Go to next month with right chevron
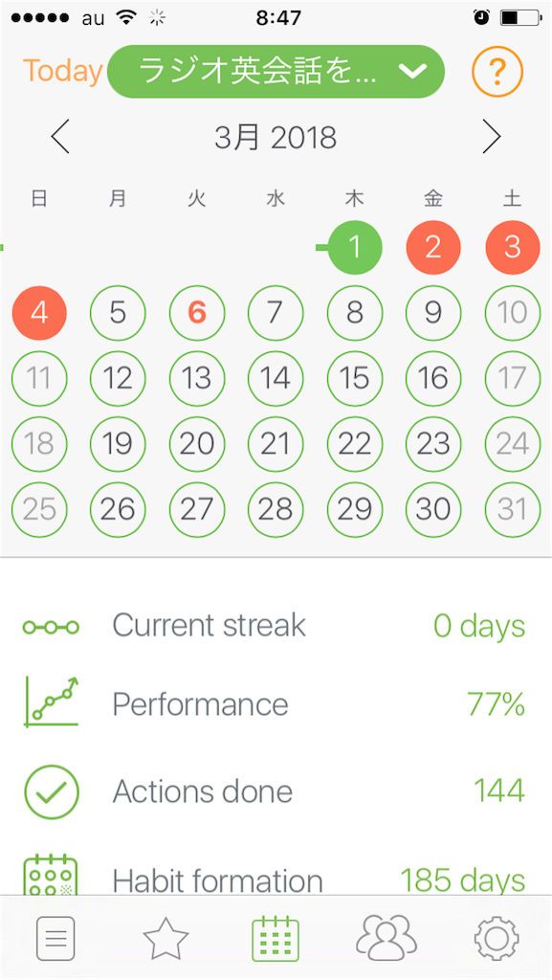552x980 pixels. point(492,137)
